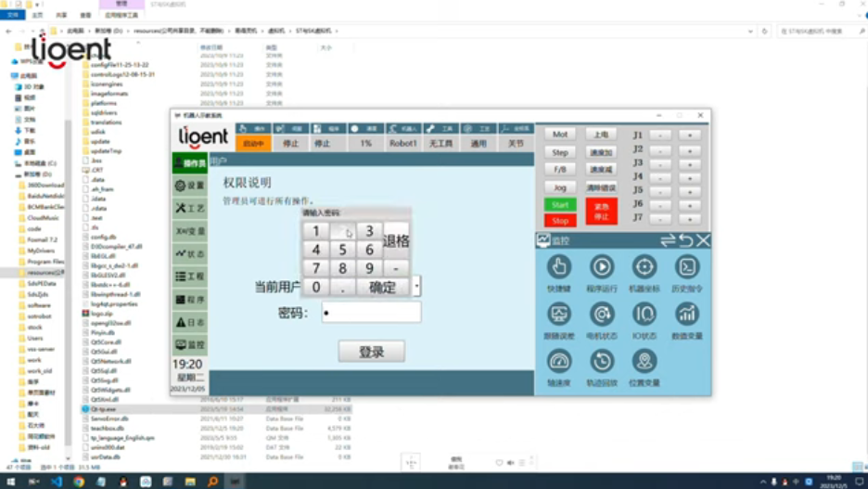This screenshot has width=868, height=489.
Task: Click the undo arrow icon in 监控 header
Action: 686,240
